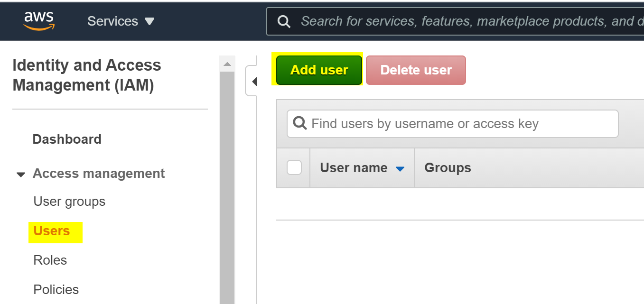Open User groups in sidebar
The height and width of the screenshot is (304, 644).
pyautogui.click(x=69, y=202)
